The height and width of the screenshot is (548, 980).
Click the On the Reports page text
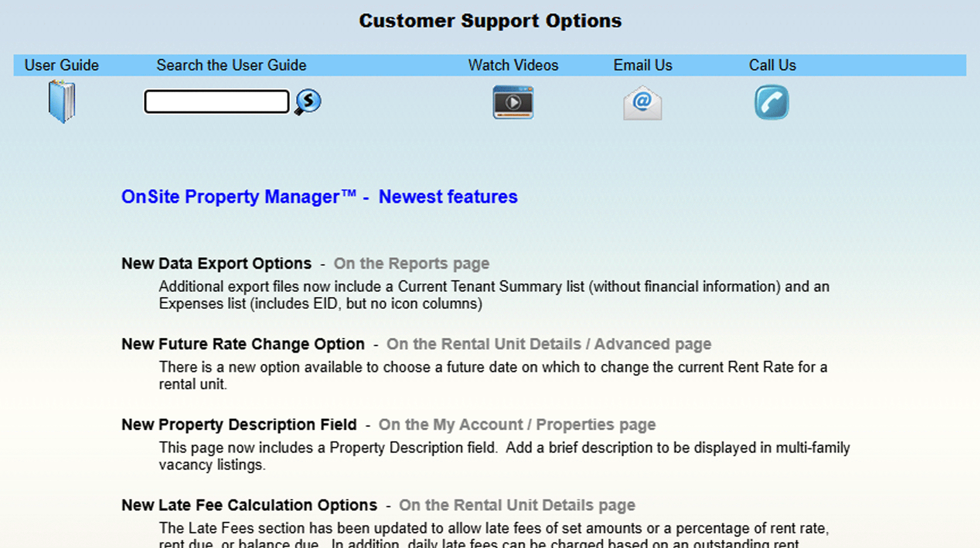click(411, 264)
